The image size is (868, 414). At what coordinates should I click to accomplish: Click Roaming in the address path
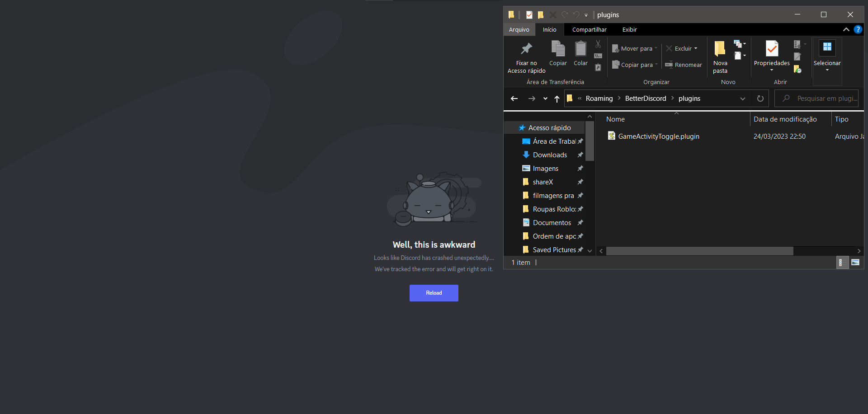599,99
